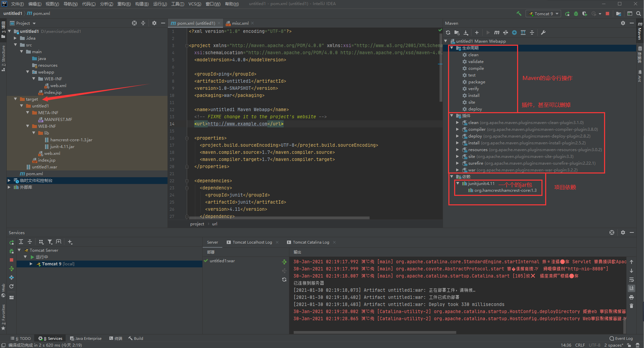The image size is (644, 348).
Task: Select junit-4.11.jar in lib
Action: coord(62,146)
